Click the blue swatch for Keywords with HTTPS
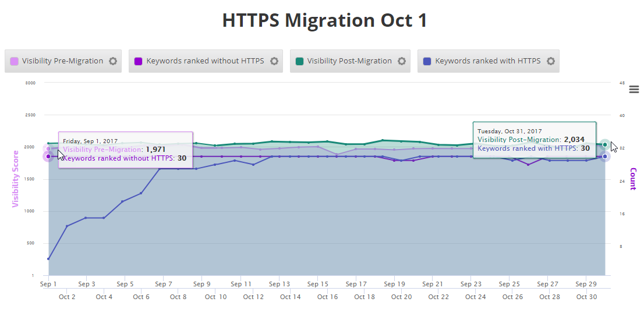This screenshot has height=309, width=644. click(x=427, y=62)
